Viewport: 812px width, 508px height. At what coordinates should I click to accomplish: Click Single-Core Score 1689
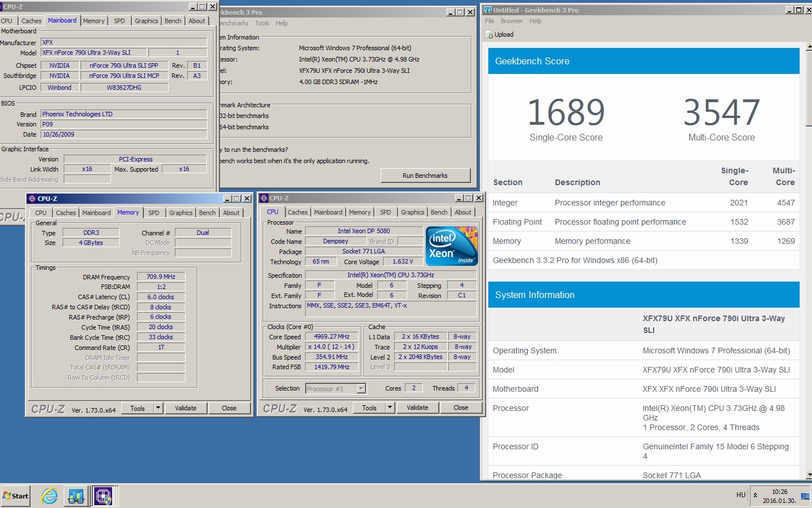coord(566,112)
